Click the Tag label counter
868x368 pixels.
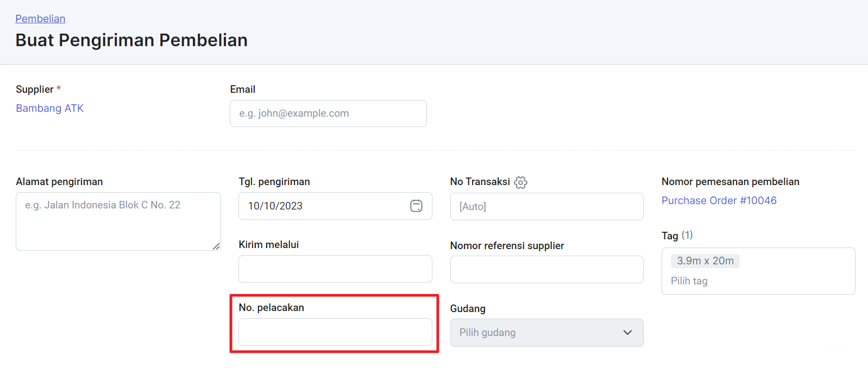[687, 235]
